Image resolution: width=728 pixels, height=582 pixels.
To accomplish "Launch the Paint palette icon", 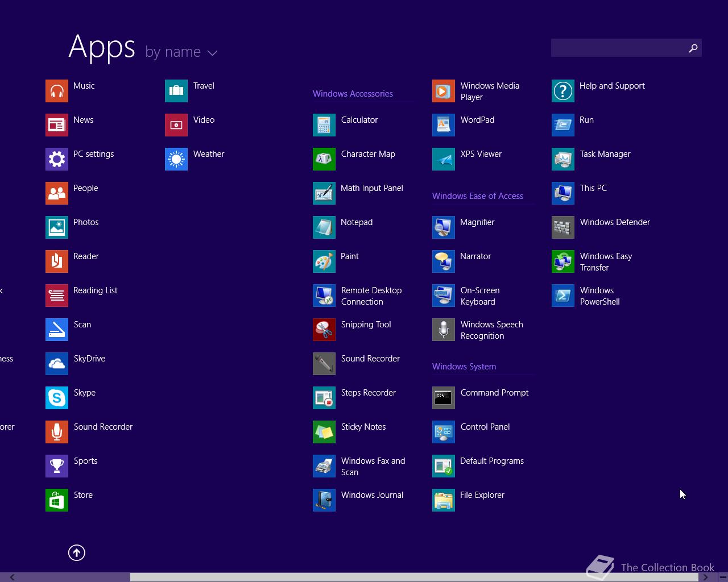I will point(324,261).
